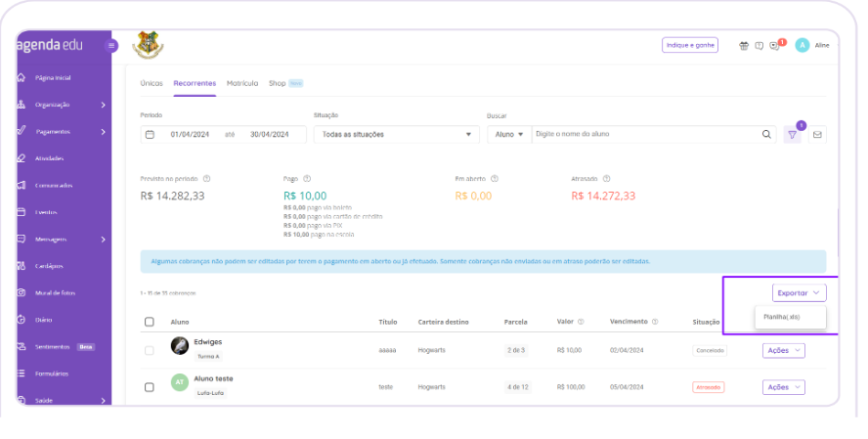Click the calendar icon in Período field
This screenshot has width=868, height=439.
151,135
